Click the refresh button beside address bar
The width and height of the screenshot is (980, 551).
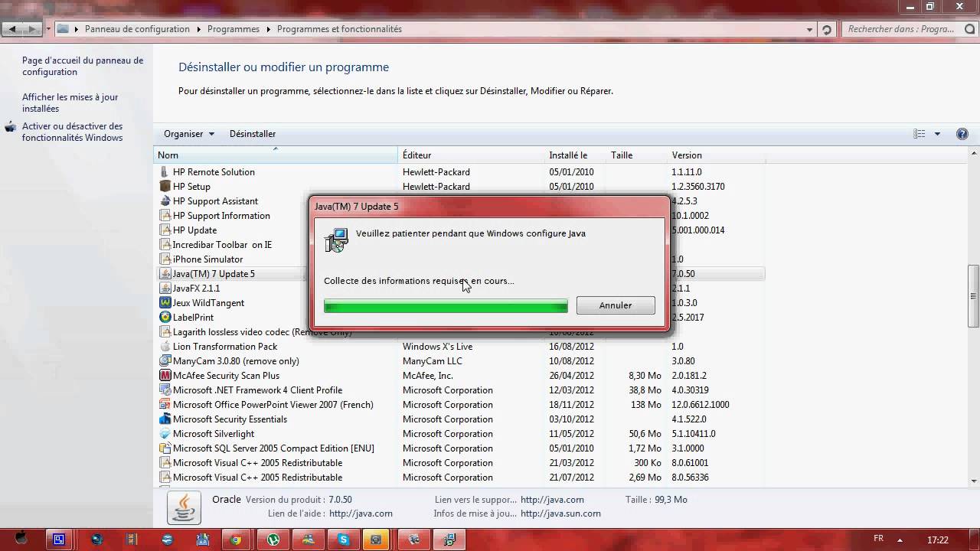[826, 29]
